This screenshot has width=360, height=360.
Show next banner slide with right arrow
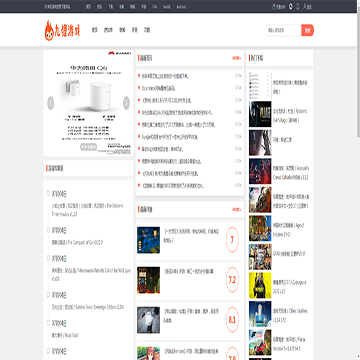pyautogui.click(x=126, y=103)
